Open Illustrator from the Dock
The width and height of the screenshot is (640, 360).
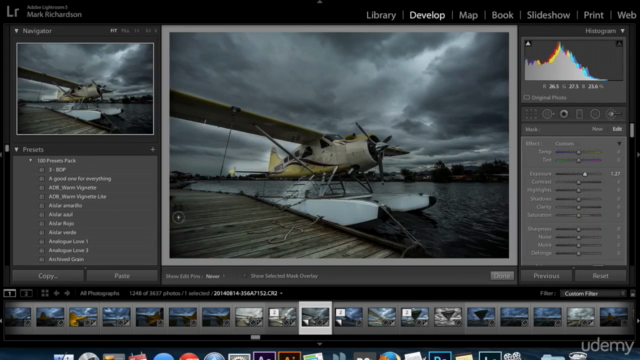point(289,356)
